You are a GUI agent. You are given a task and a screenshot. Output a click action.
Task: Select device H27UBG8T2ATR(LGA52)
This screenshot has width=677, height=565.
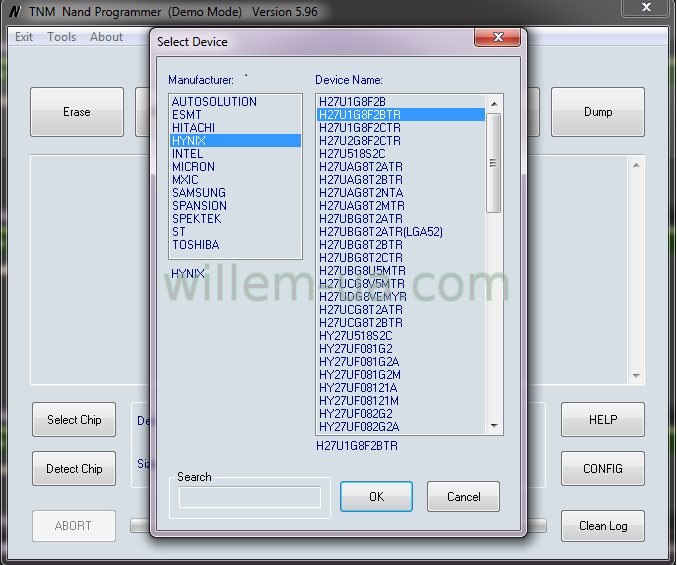click(x=401, y=232)
